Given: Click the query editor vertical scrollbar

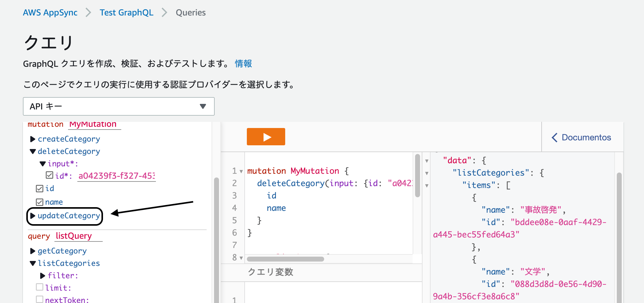Looking at the screenshot, I should point(417,176).
